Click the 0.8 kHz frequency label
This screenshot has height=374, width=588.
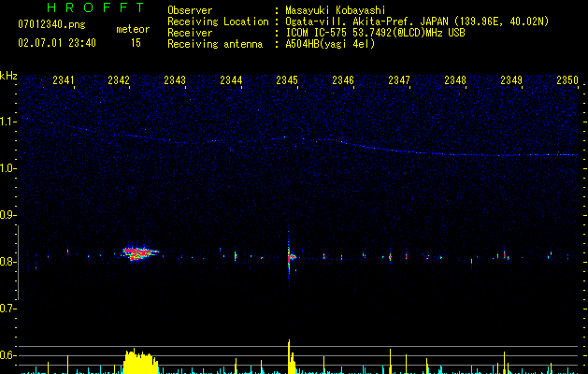click(7, 262)
